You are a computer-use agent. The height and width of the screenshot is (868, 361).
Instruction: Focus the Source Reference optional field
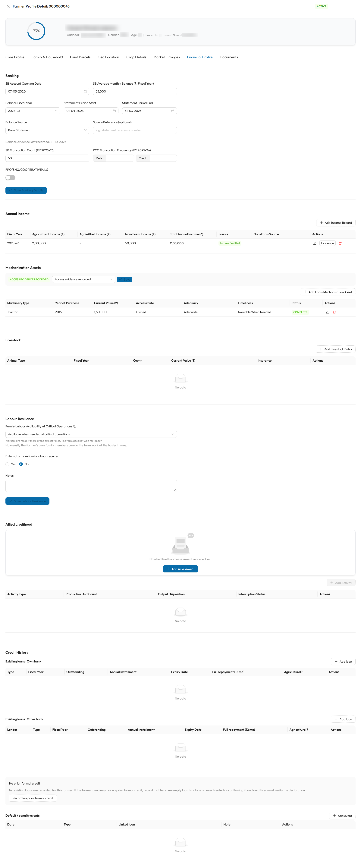point(135,130)
